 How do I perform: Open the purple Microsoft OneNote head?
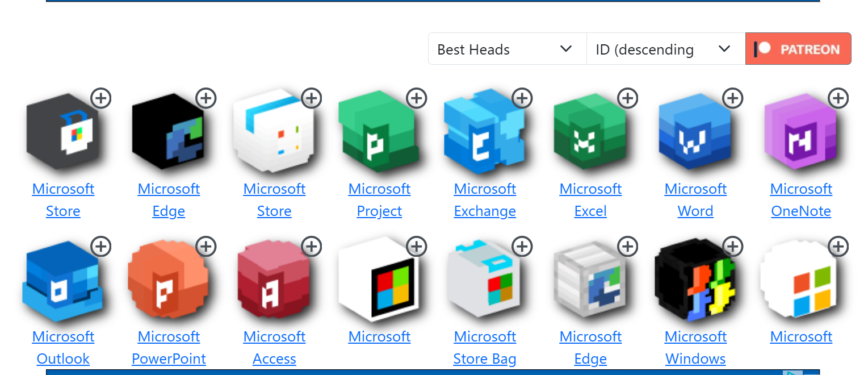click(799, 135)
